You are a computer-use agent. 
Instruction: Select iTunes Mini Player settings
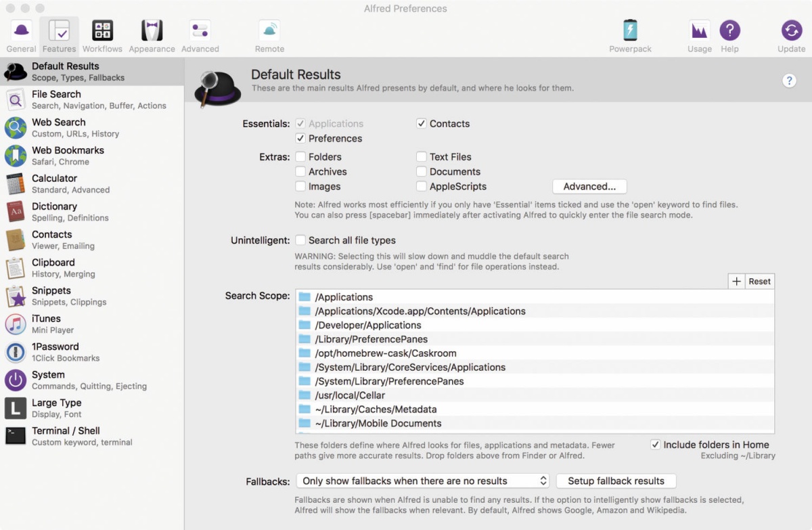pos(92,324)
